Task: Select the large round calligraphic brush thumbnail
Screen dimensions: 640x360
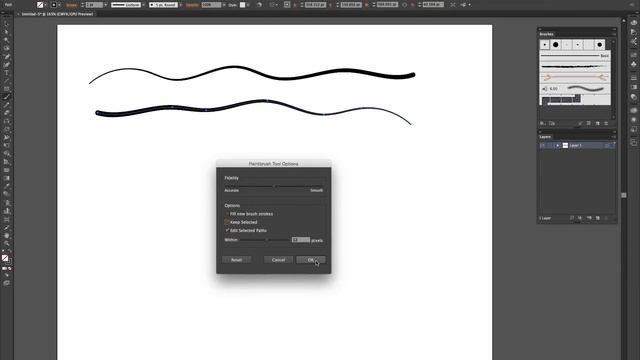Action: 556,45
